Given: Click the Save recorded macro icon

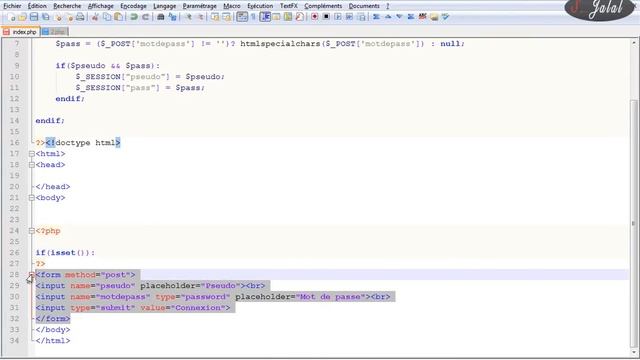Looking at the screenshot, I should point(362,17).
